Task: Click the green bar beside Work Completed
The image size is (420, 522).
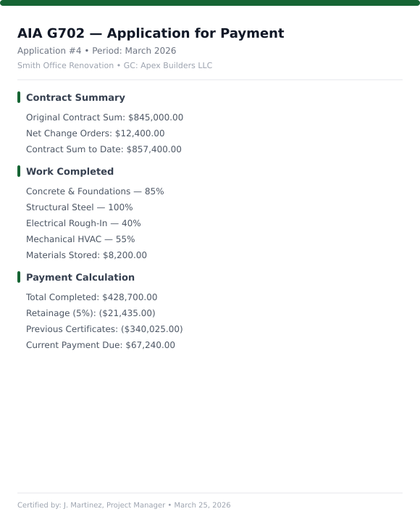Action: tap(19, 171)
